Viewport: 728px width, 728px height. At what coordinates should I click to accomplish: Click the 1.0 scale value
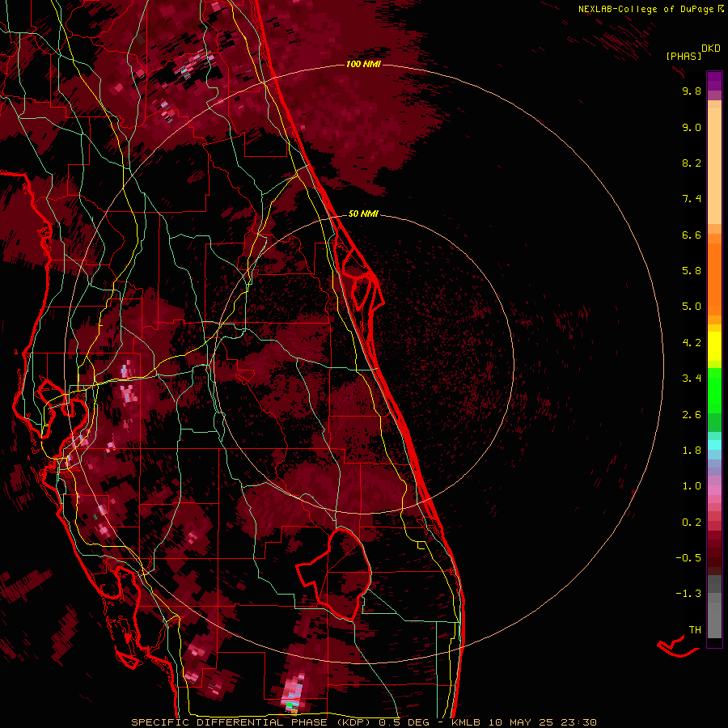tap(692, 487)
